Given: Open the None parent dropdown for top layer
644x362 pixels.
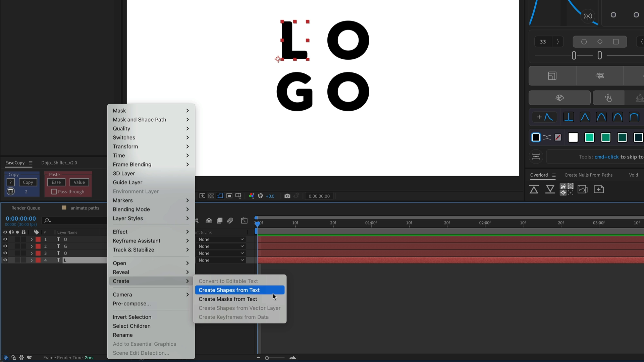Looking at the screenshot, I should (x=221, y=239).
